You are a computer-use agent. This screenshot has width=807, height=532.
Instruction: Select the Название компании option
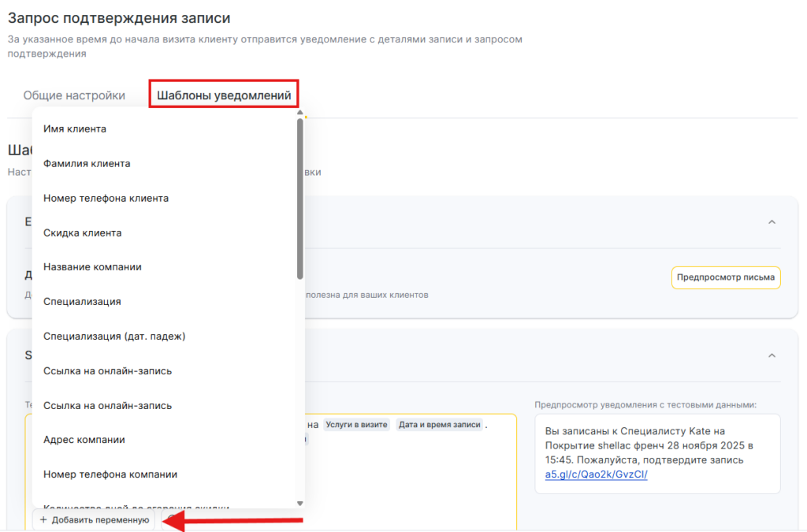tap(92, 267)
